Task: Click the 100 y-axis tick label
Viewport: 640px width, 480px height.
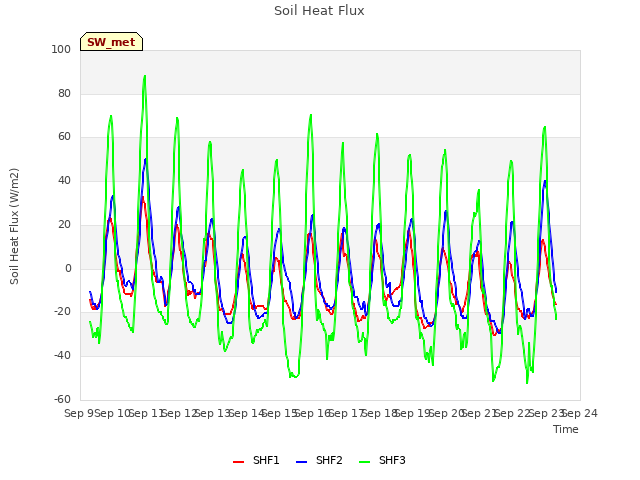Action: pyautogui.click(x=61, y=49)
